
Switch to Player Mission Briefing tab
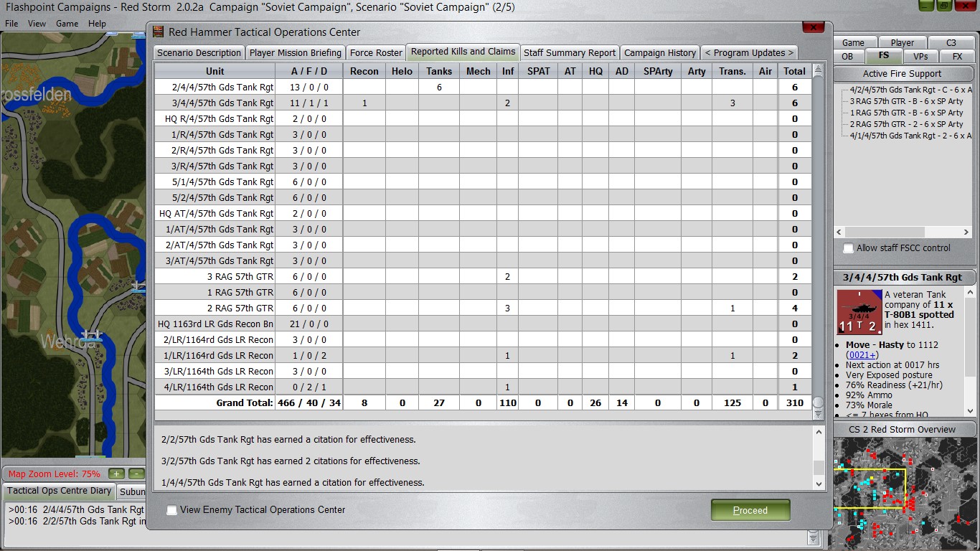click(x=296, y=52)
